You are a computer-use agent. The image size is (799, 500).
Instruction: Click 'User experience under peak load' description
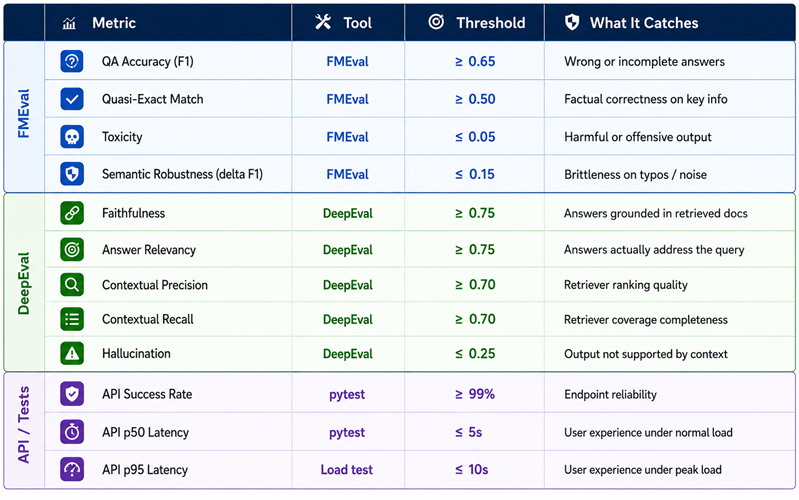(x=643, y=470)
